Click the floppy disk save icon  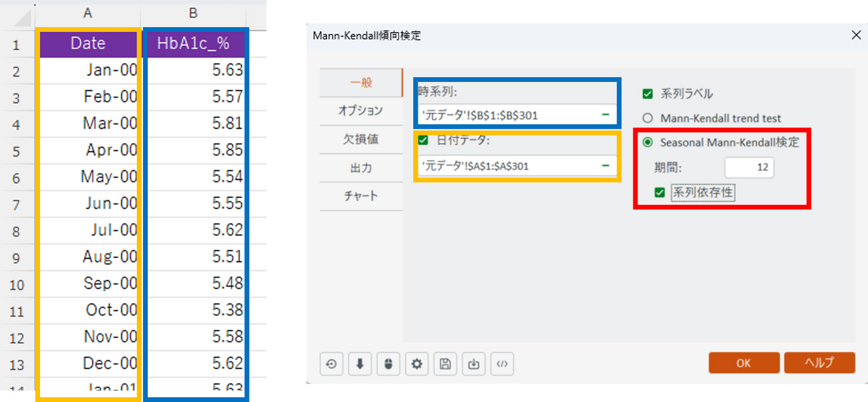(445, 364)
